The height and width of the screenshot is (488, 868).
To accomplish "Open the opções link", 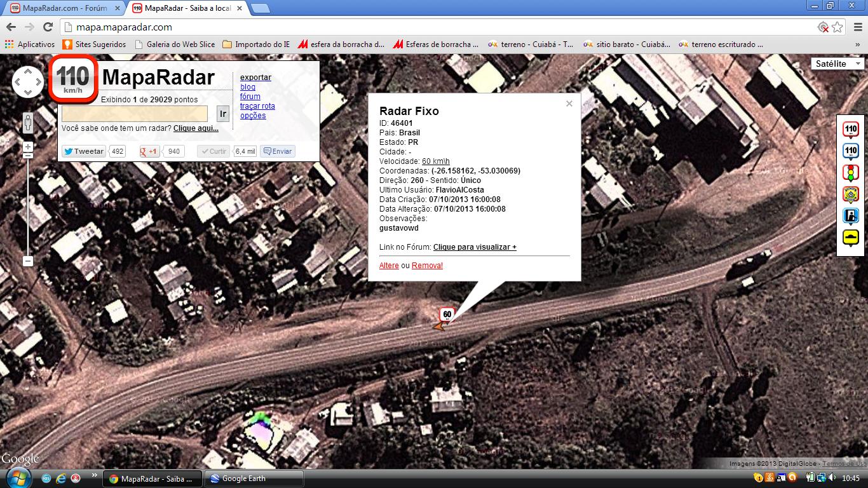I will [x=253, y=116].
